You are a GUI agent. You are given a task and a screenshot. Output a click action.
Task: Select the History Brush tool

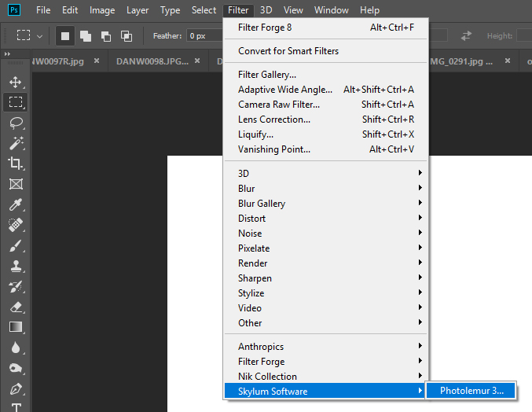(15, 287)
